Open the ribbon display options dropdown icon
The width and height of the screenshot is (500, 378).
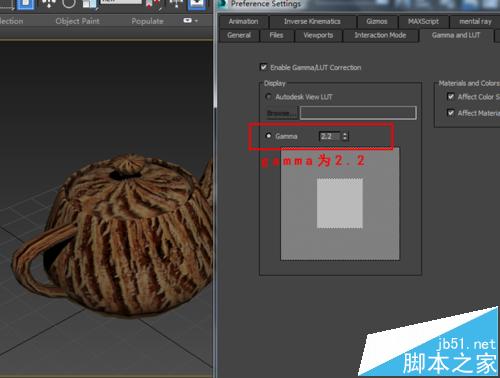190,21
